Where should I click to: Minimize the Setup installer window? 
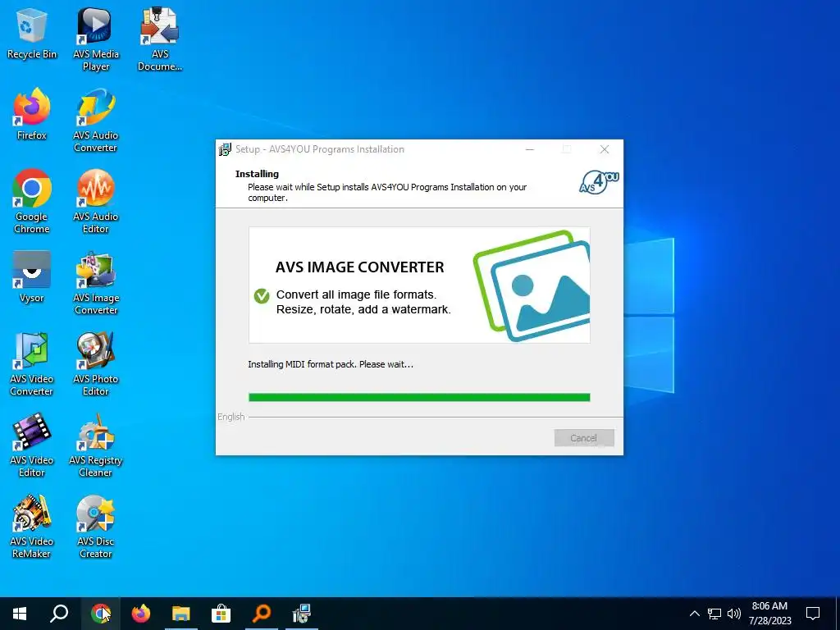[530, 149]
